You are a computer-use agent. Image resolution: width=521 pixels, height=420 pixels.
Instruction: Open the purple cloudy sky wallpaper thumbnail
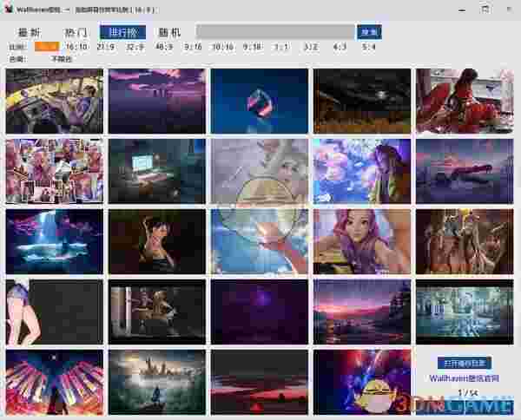tap(157, 102)
